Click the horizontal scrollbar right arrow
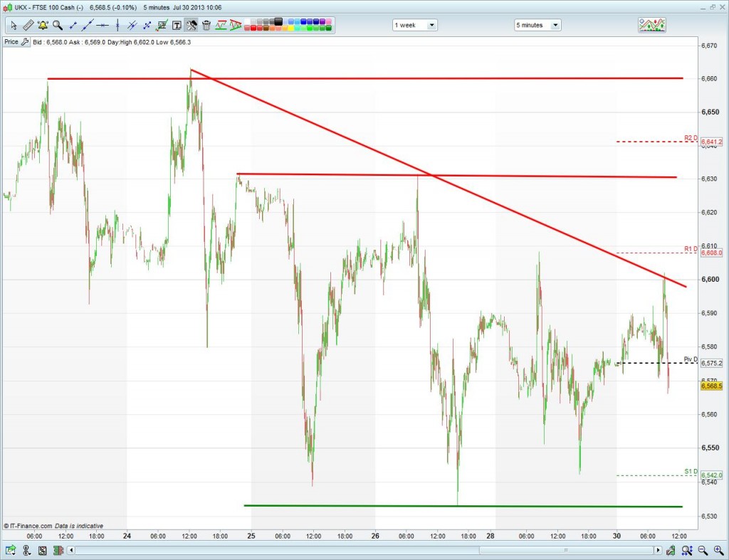The width and height of the screenshot is (729, 560). [657, 550]
